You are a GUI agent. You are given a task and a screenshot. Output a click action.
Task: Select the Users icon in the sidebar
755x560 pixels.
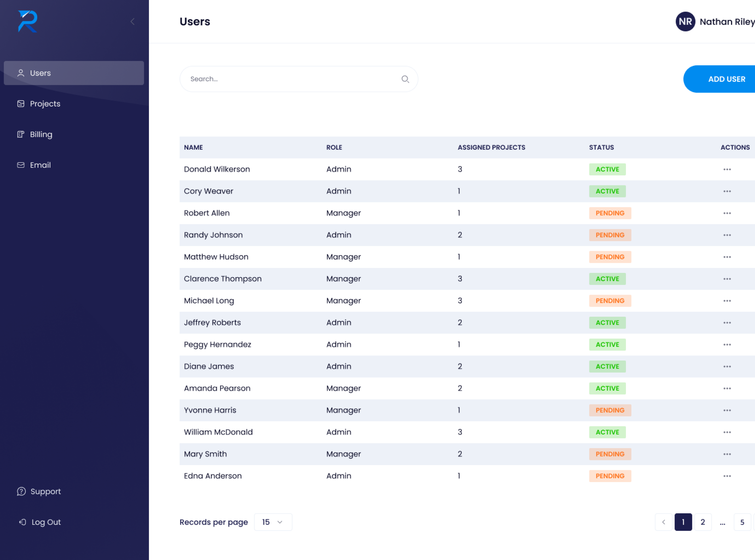[x=20, y=73]
